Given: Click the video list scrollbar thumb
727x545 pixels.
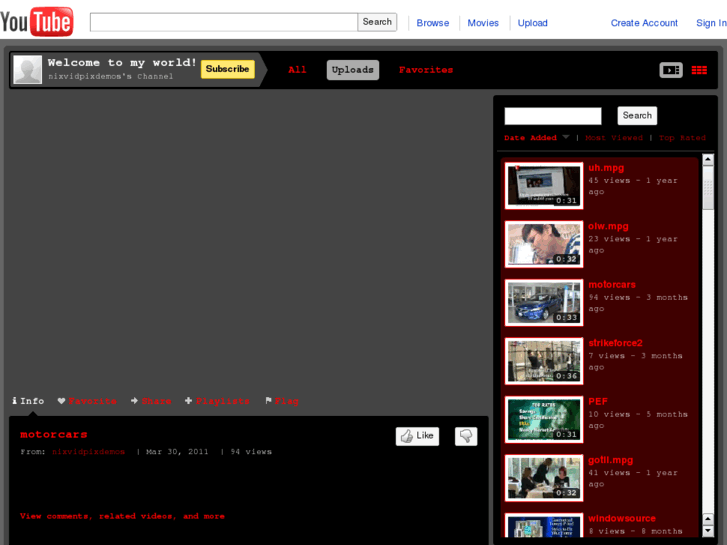Looking at the screenshot, I should (x=708, y=188).
